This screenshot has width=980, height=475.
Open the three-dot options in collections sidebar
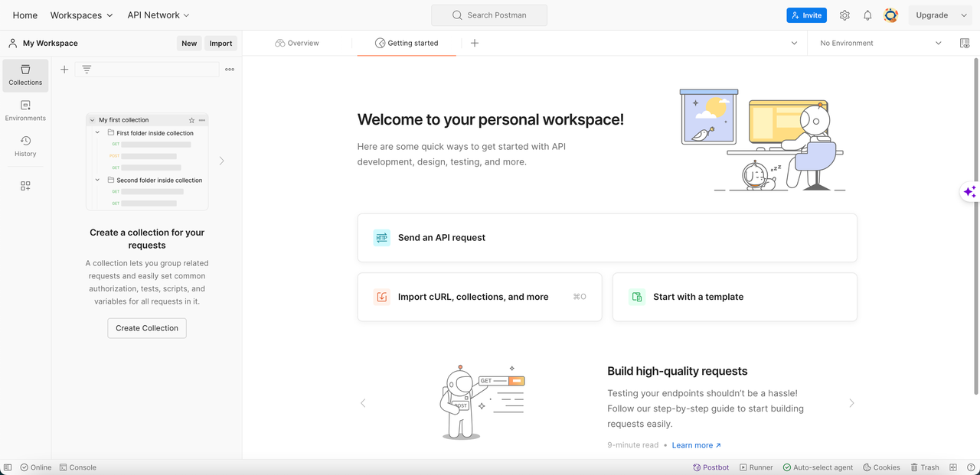[x=230, y=70]
